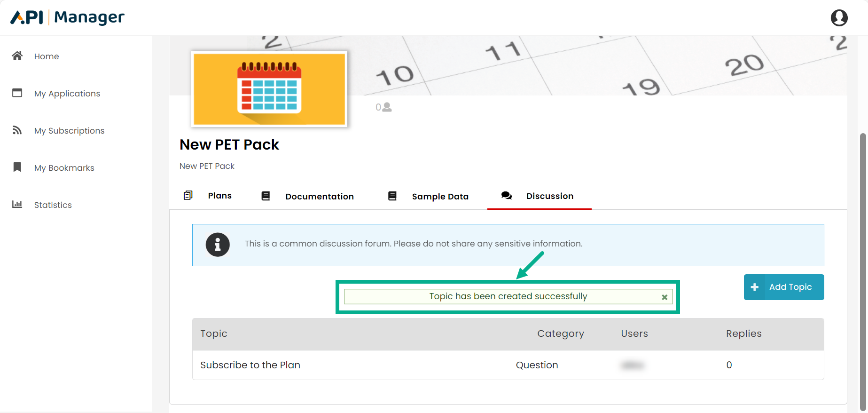The height and width of the screenshot is (413, 868).
Task: Open the Plans tab
Action: click(219, 196)
